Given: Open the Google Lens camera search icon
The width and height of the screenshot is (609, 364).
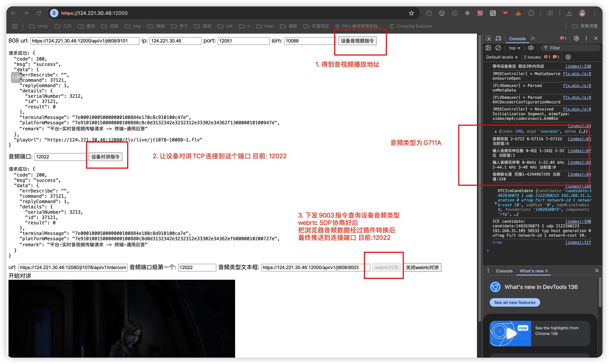Looking at the screenshot, I should point(550,13).
